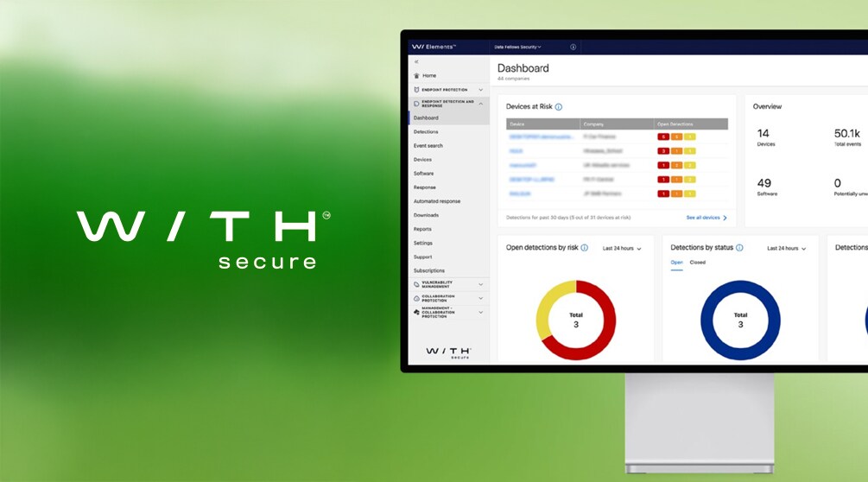This screenshot has height=482, width=868.
Task: Click the info icon in the top bar
Action: click(573, 47)
